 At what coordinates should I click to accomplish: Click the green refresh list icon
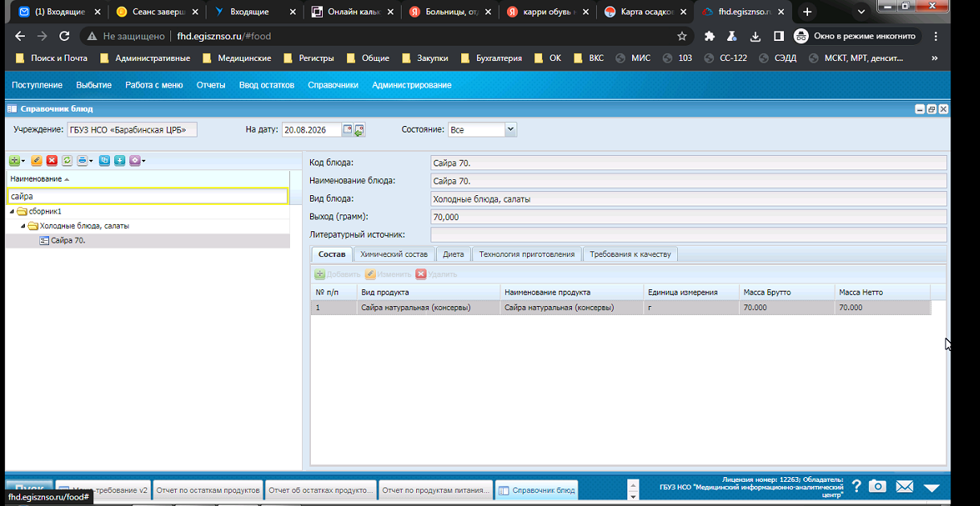[x=67, y=161]
